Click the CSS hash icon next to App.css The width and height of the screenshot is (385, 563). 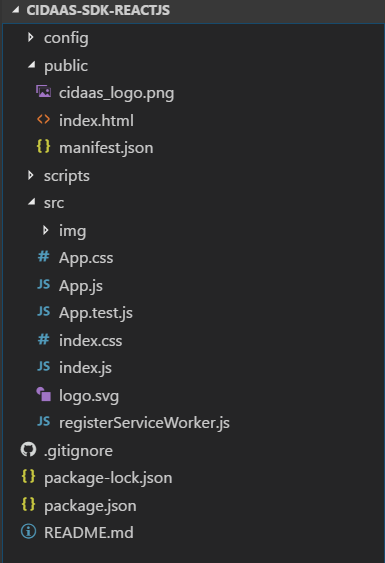coord(43,257)
